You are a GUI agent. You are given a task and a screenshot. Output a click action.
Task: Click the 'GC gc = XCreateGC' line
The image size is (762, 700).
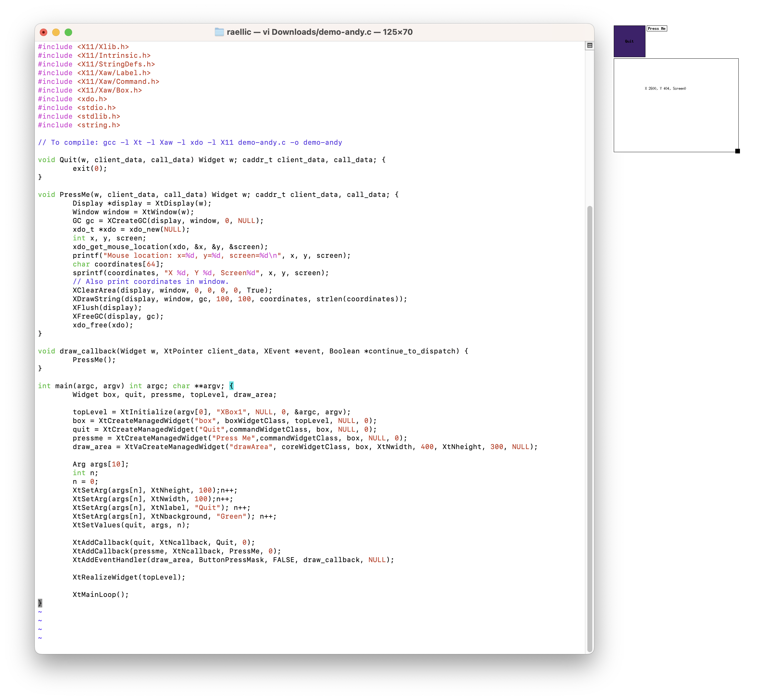click(x=168, y=221)
